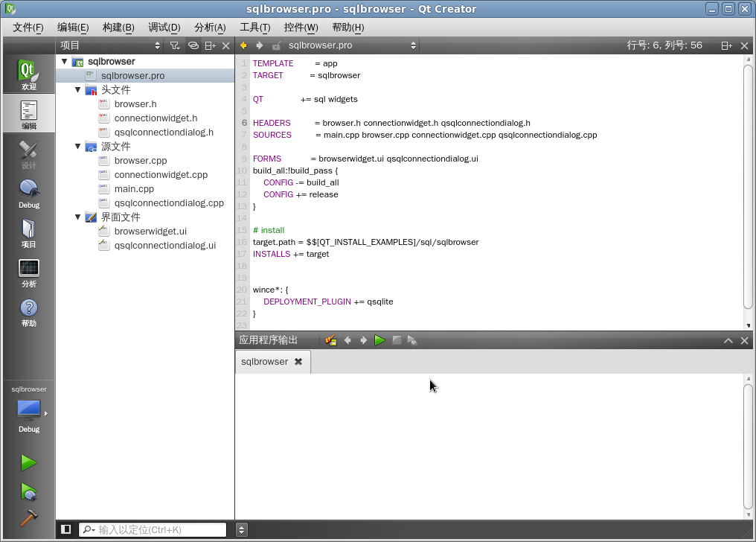Go back in editor navigation history
756x542 pixels.
[x=243, y=45]
